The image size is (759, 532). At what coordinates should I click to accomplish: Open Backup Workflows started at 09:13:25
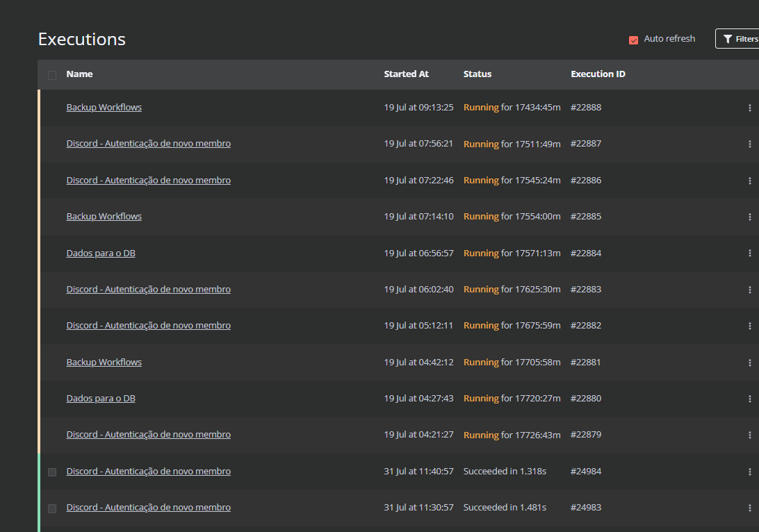pyautogui.click(x=104, y=108)
